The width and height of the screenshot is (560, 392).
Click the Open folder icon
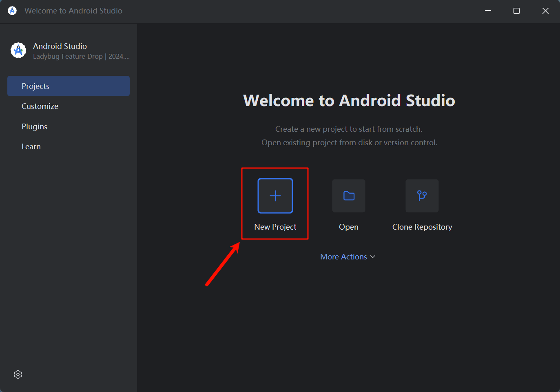(x=349, y=196)
